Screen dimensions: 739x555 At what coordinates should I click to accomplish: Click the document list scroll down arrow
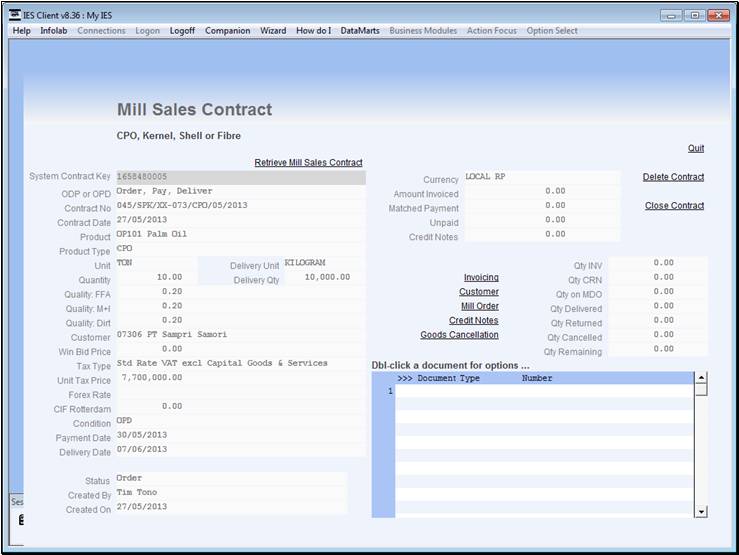point(701,512)
